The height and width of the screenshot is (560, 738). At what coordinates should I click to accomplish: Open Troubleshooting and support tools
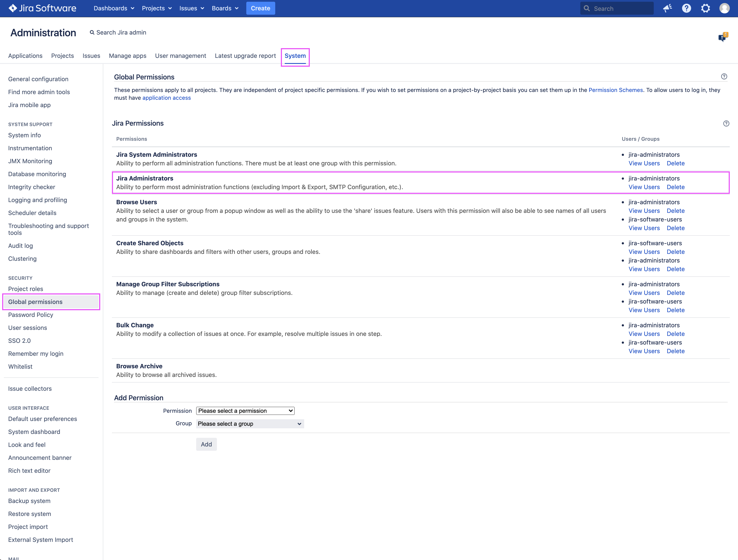click(x=49, y=229)
